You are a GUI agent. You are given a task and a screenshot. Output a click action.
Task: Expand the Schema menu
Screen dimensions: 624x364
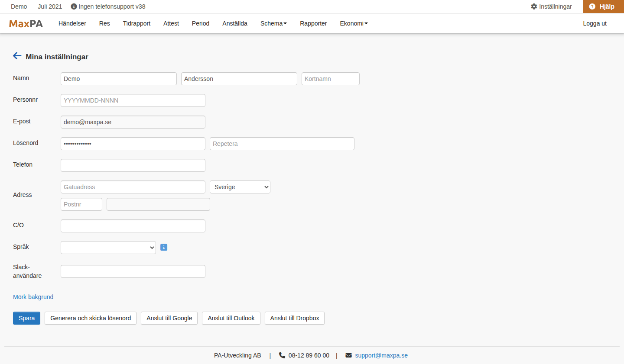[273, 23]
